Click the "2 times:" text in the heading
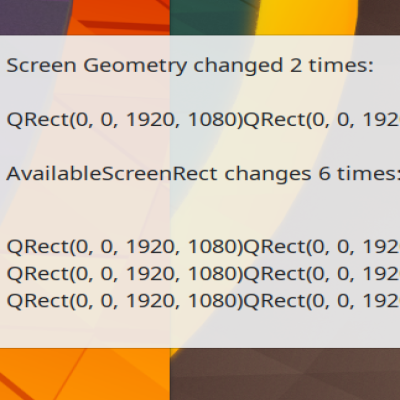 click(x=331, y=65)
